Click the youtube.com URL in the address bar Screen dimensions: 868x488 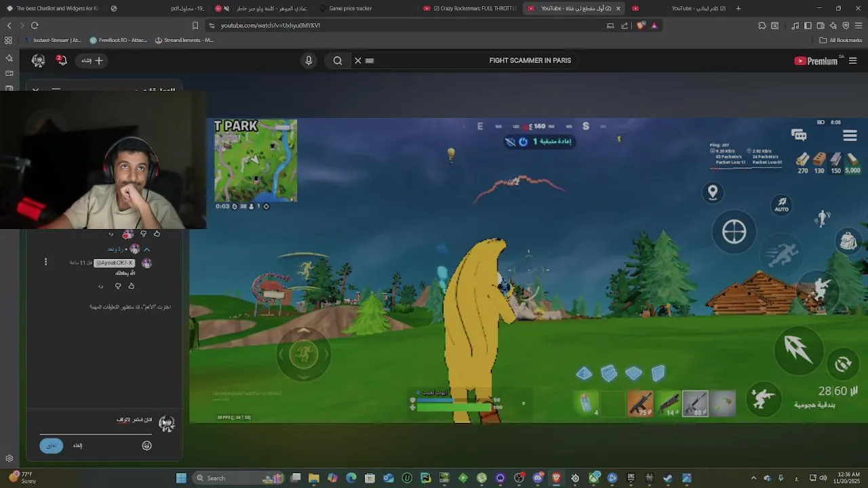point(270,25)
